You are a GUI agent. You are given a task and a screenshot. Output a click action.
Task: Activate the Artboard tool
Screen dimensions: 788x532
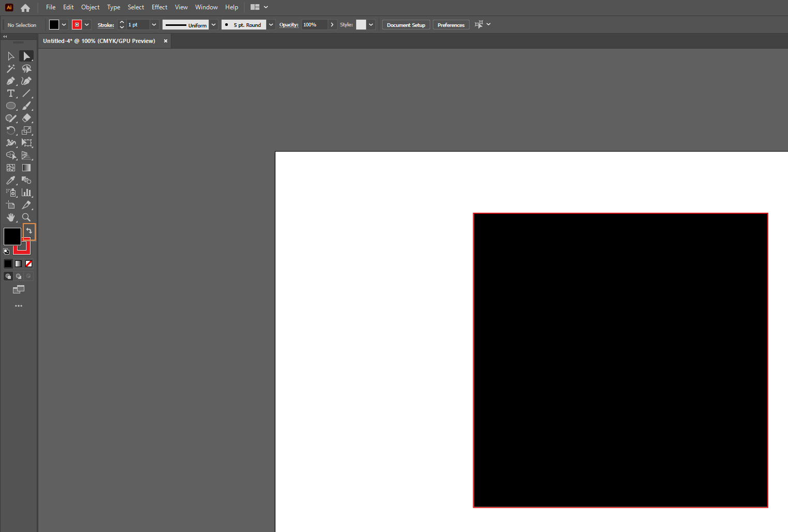[11, 205]
